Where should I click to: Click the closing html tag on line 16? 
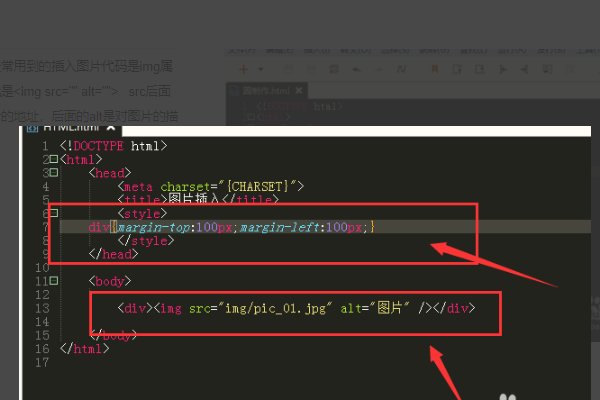[85, 349]
